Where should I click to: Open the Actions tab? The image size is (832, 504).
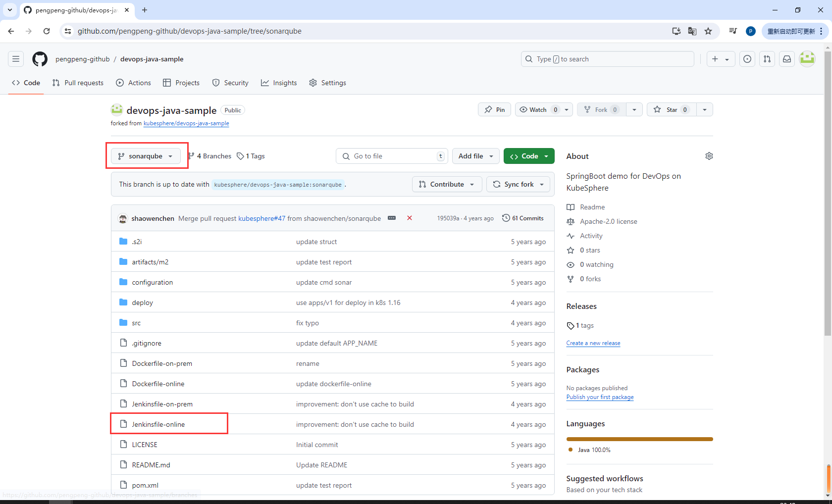coord(133,83)
